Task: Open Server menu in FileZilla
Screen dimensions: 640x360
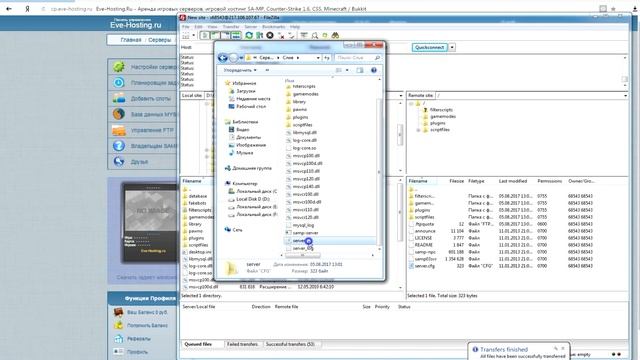Action: [x=251, y=27]
